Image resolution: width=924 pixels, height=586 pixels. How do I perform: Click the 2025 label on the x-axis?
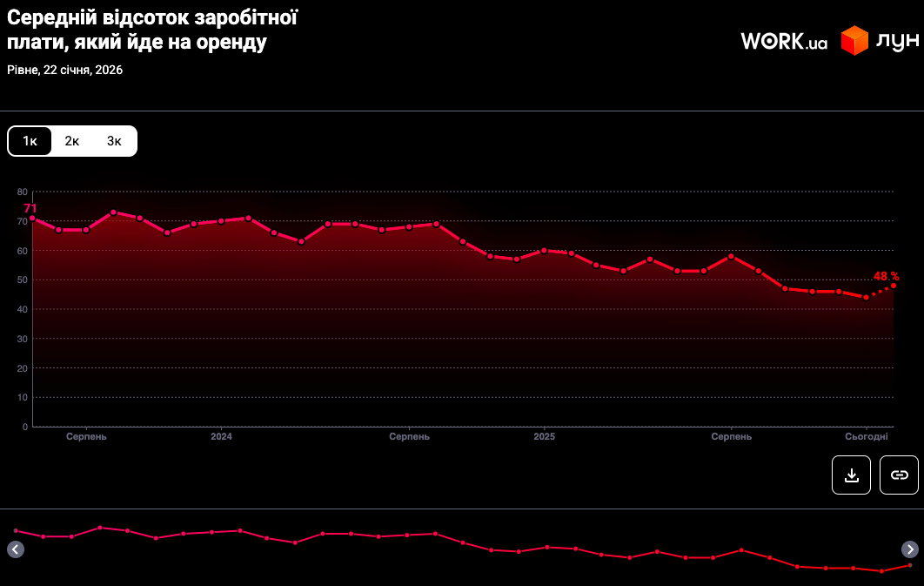tap(544, 436)
